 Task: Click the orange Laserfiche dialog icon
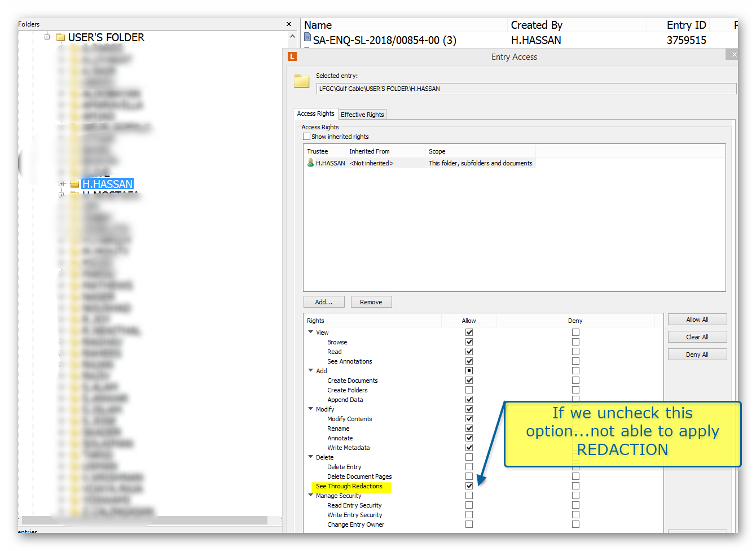[292, 56]
